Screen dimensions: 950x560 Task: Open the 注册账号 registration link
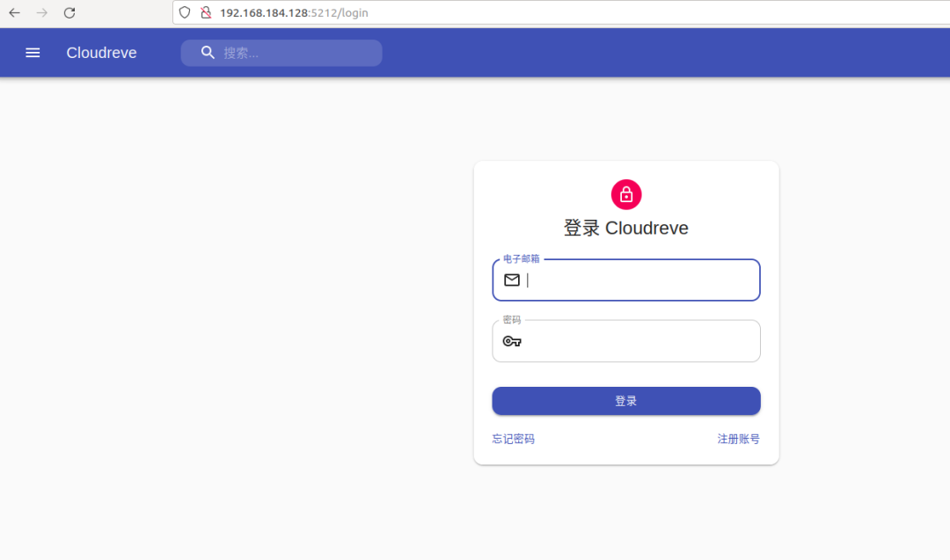point(739,439)
